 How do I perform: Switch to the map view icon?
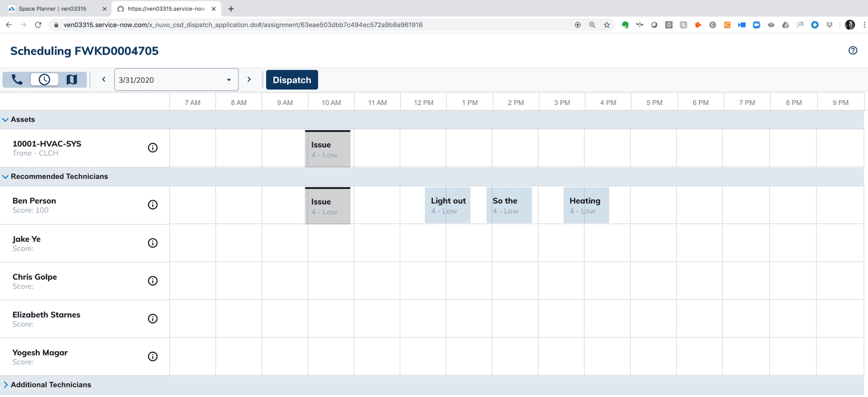[x=72, y=80]
